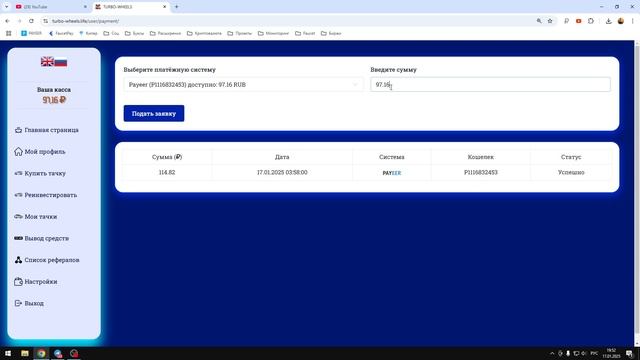Click the Подать заявку button
640x360 pixels.
[x=154, y=113]
